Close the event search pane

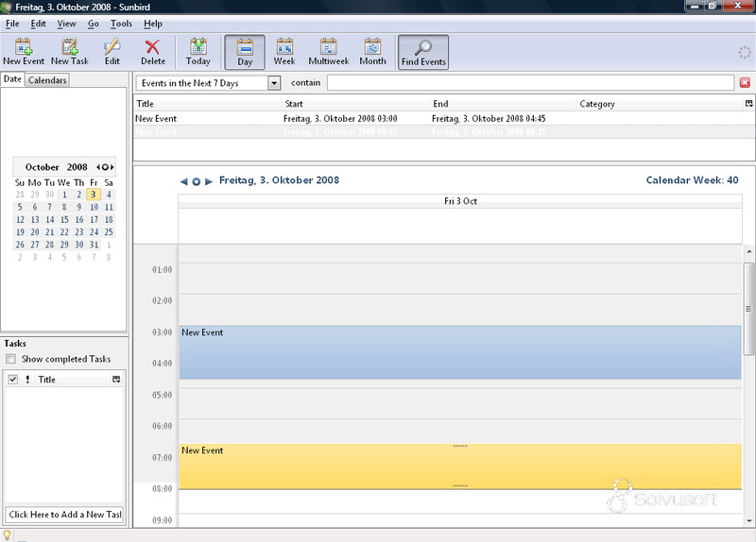pyautogui.click(x=745, y=83)
